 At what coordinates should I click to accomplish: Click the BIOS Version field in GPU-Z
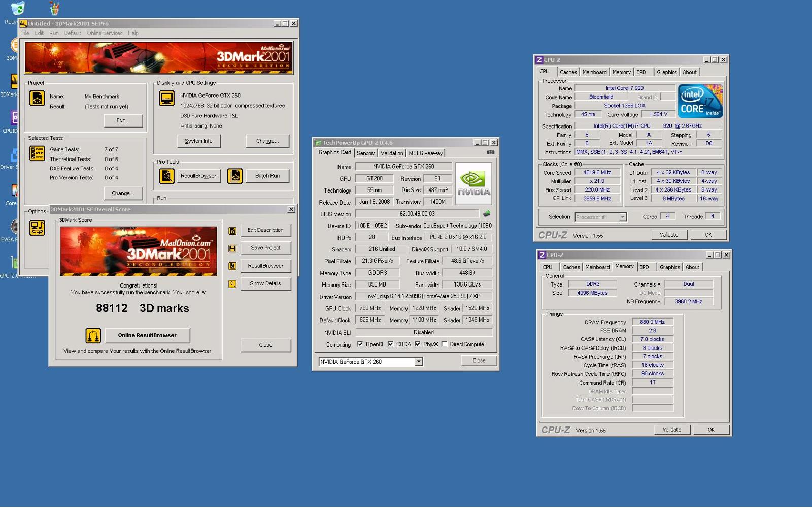click(x=417, y=214)
